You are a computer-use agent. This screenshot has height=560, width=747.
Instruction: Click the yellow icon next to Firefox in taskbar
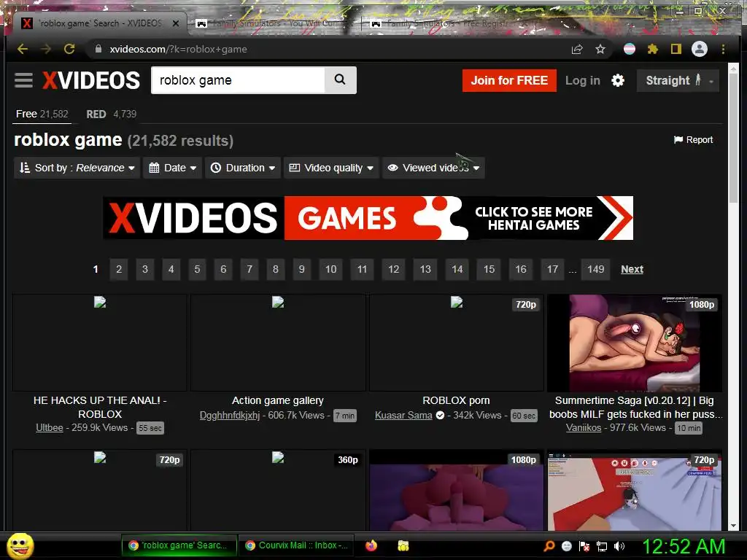pyautogui.click(x=403, y=545)
